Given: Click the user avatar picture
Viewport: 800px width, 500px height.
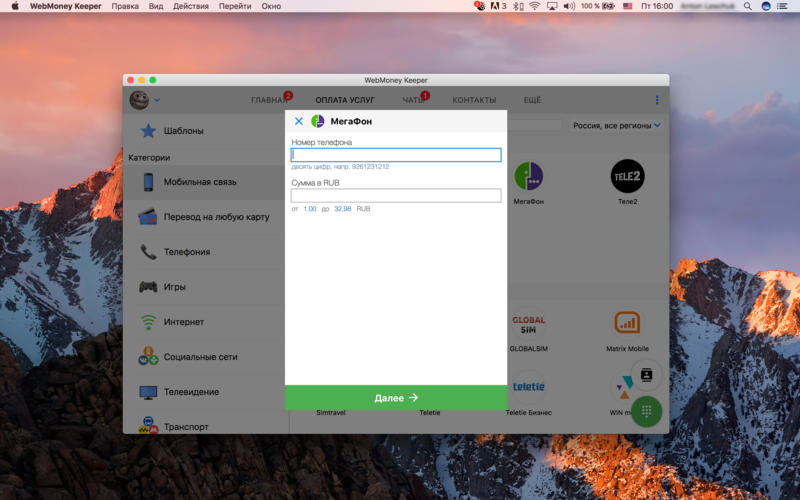Looking at the screenshot, I should coord(139,100).
